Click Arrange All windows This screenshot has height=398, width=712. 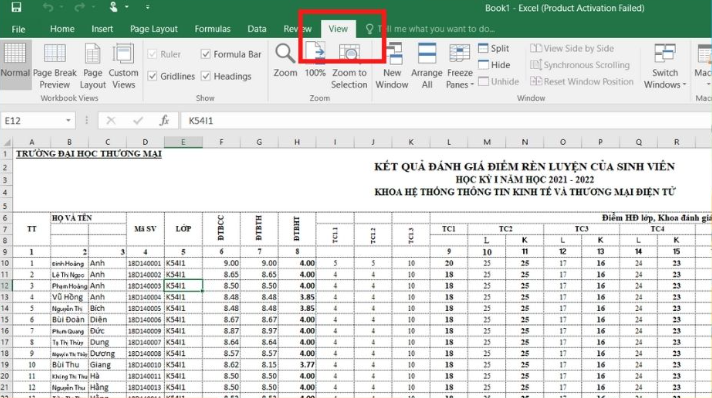(x=427, y=66)
